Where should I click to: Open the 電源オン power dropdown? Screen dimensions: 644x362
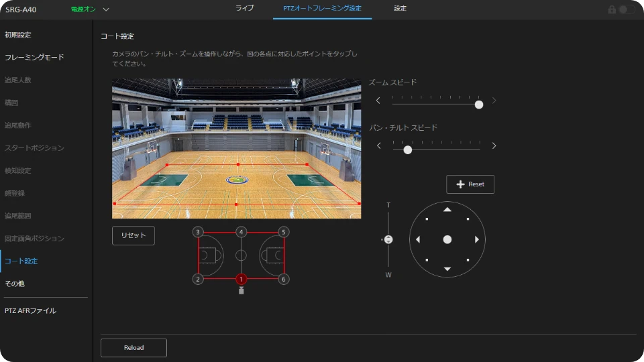point(105,9)
